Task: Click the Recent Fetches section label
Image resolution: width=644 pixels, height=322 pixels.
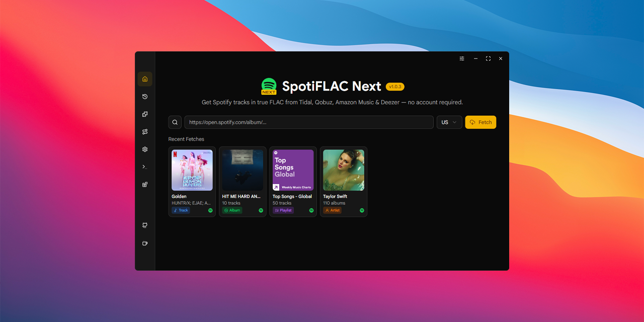Action: point(186,139)
